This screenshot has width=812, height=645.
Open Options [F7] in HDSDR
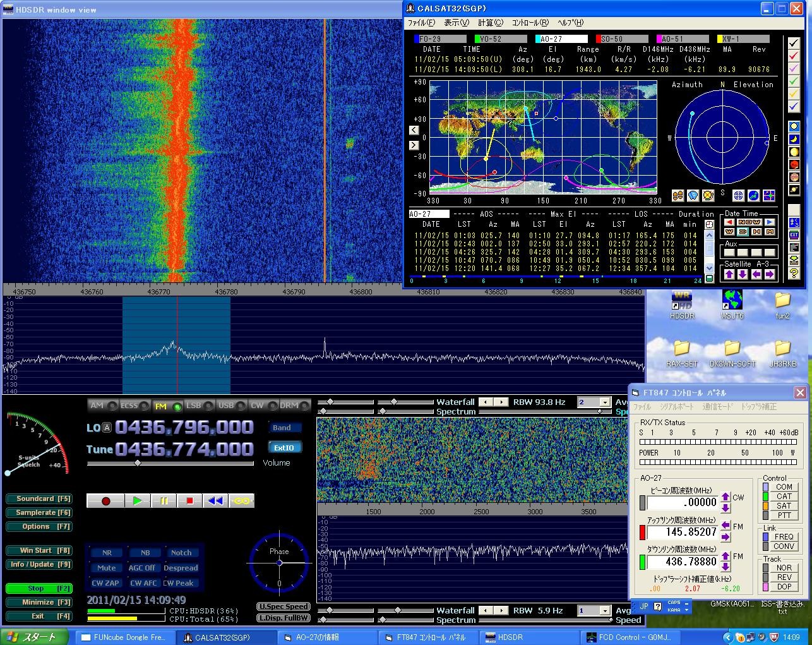coord(39,527)
